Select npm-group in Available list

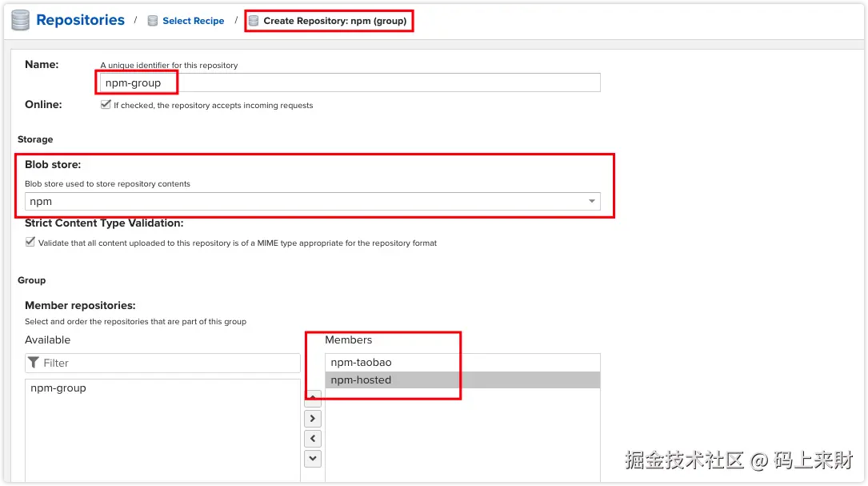pyautogui.click(x=162, y=388)
